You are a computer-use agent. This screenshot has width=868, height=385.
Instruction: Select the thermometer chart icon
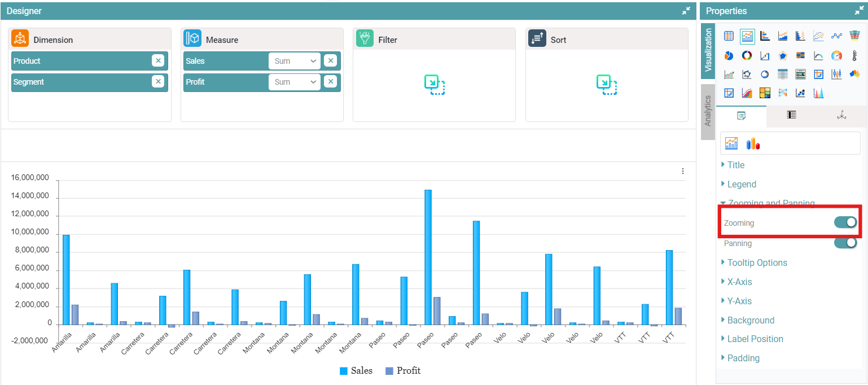click(x=854, y=55)
